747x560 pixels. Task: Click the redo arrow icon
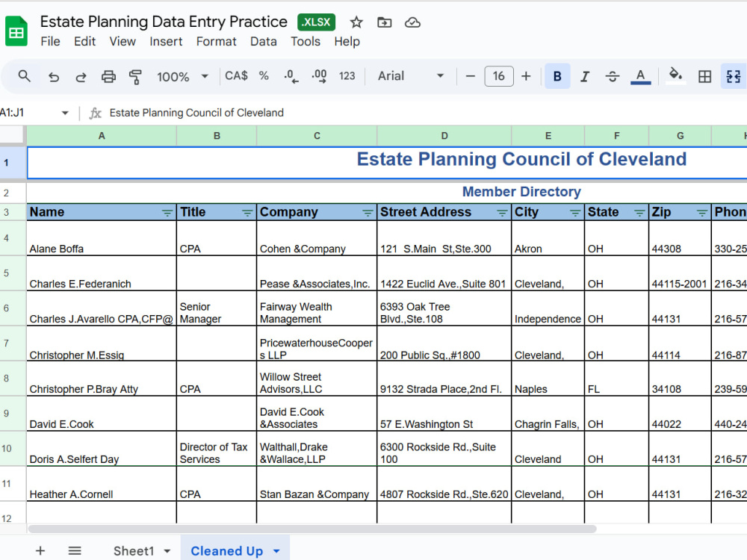(81, 76)
